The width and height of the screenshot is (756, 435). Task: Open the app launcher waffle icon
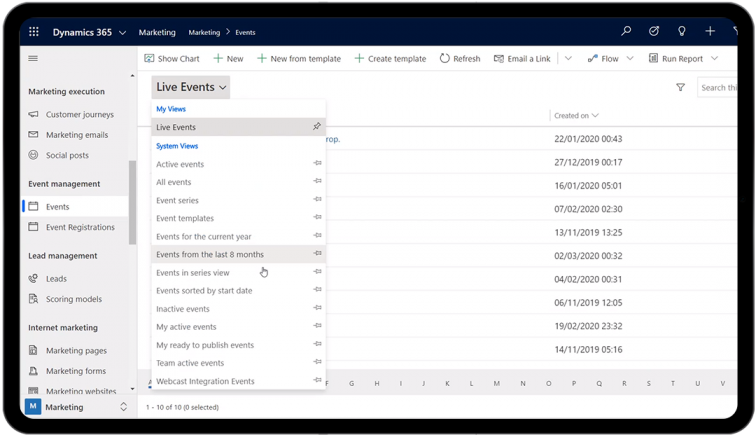pos(33,32)
